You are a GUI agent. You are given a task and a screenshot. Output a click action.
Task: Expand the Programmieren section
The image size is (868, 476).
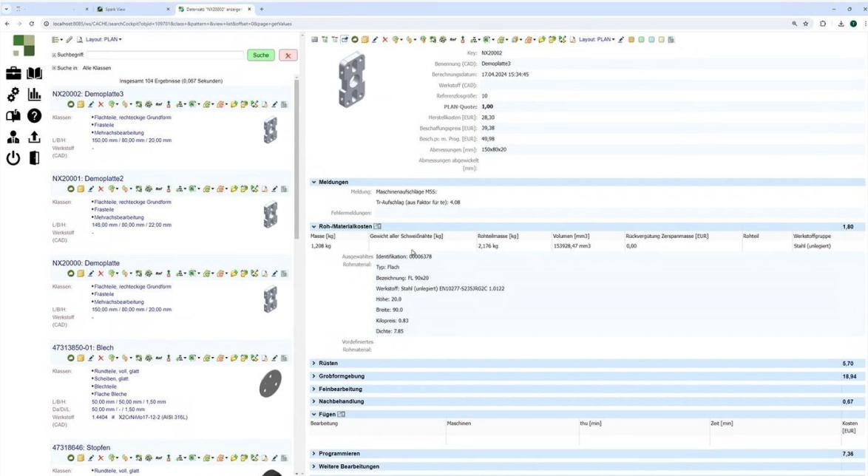tap(314, 453)
